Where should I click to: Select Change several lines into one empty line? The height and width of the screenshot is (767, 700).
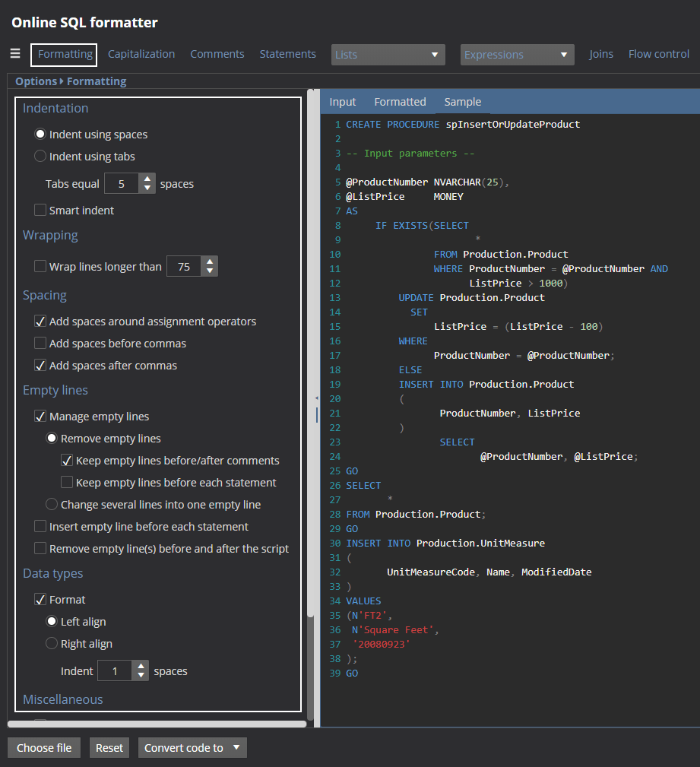coord(52,504)
